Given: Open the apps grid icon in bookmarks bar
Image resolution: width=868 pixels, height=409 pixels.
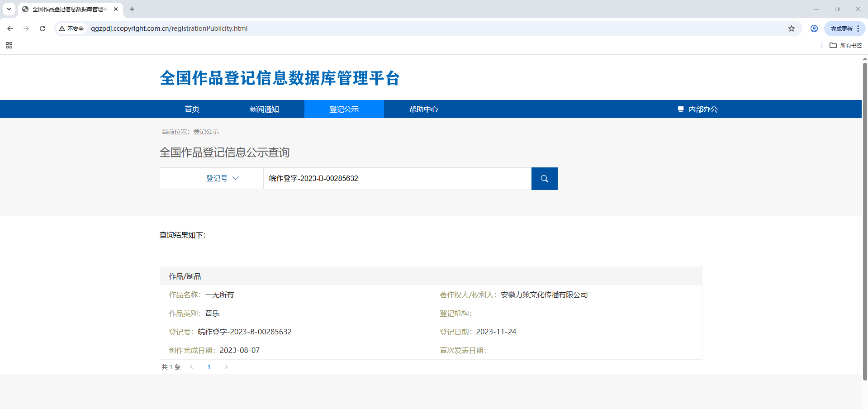Looking at the screenshot, I should 9,45.
